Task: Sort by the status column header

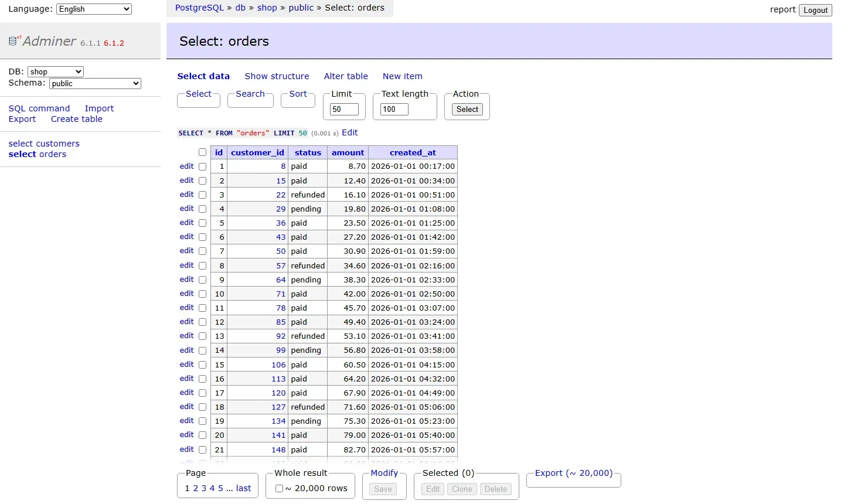Action: (x=308, y=152)
